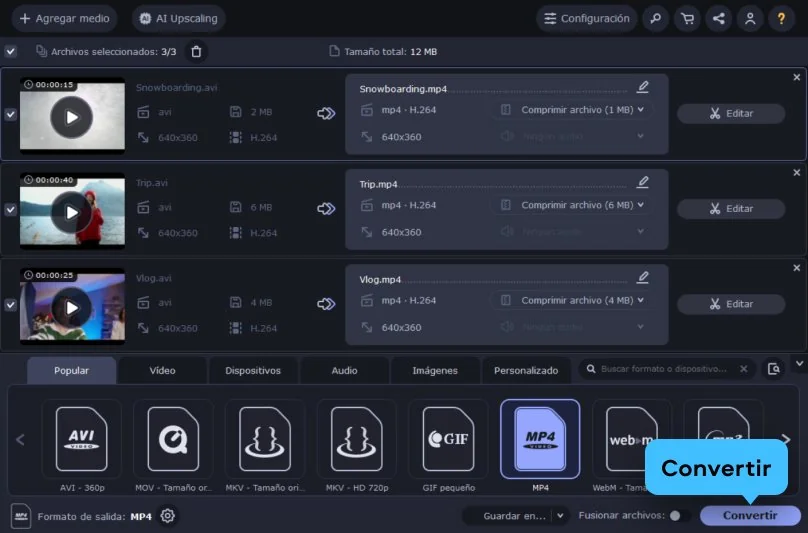Click the search magnifier icon in top toolbar
The height and width of the screenshot is (533, 808).
coord(655,18)
